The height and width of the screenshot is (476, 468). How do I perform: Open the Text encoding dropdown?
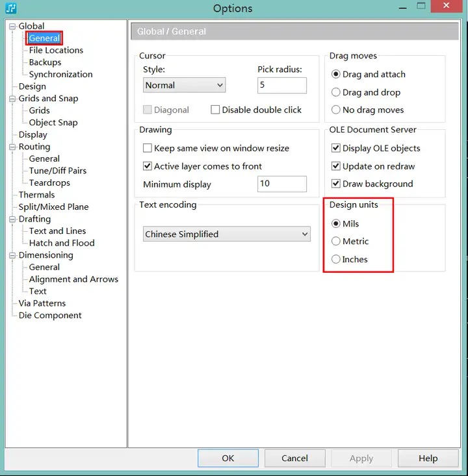coord(227,234)
